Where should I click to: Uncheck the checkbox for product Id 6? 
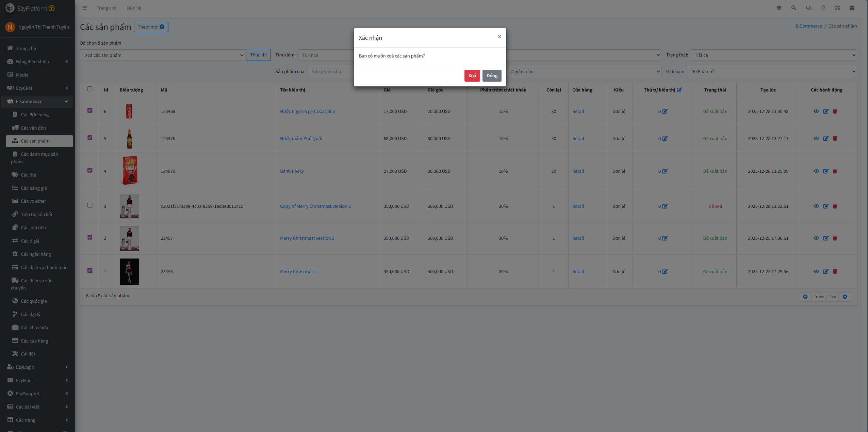[x=90, y=110]
